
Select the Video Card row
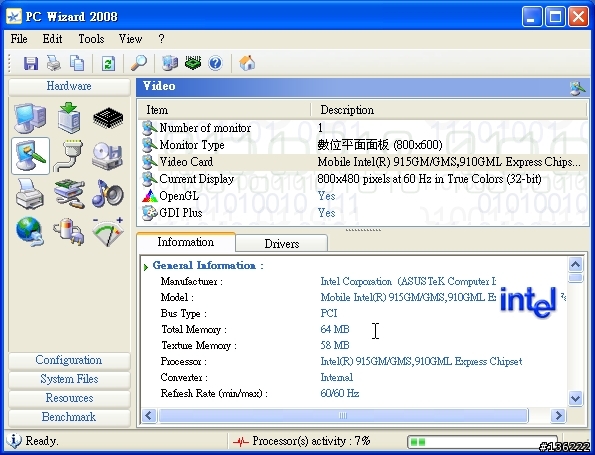click(x=363, y=162)
